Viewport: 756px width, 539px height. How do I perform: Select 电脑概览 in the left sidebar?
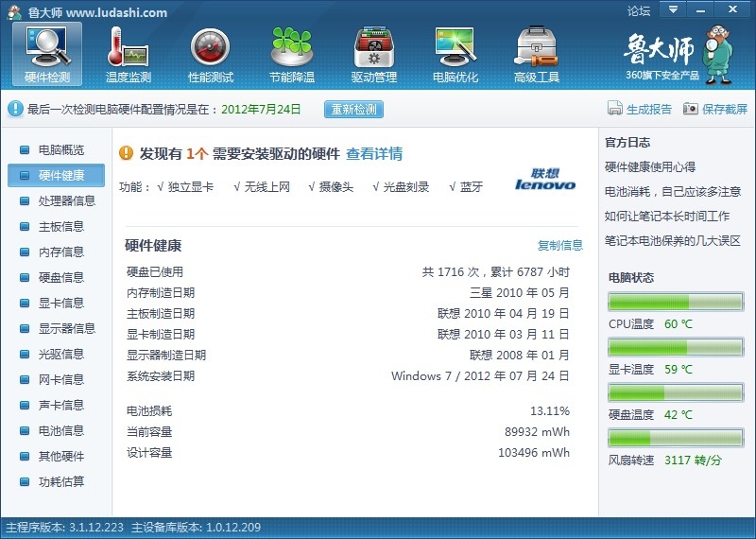(60, 149)
